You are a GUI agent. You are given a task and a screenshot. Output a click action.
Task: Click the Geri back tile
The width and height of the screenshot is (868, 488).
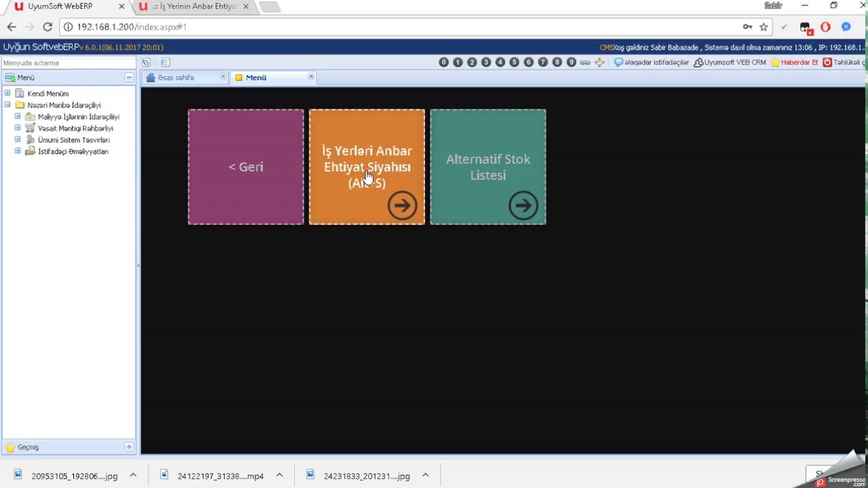(x=246, y=167)
